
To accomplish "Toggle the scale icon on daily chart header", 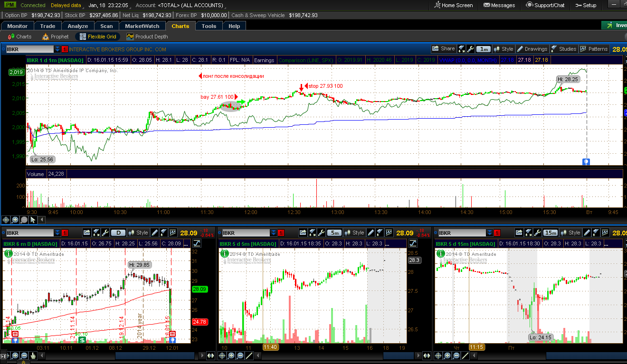I will (x=197, y=243).
